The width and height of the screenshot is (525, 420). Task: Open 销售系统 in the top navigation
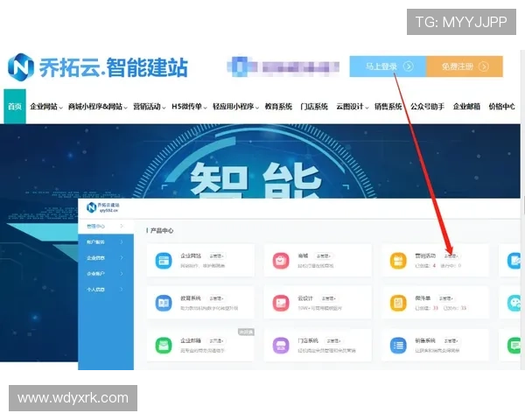388,107
